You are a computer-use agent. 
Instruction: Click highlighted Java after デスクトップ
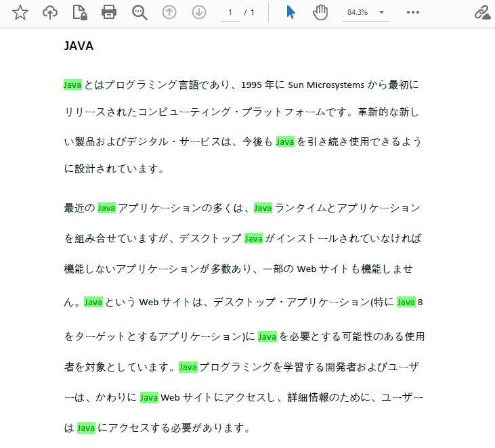[x=253, y=238]
